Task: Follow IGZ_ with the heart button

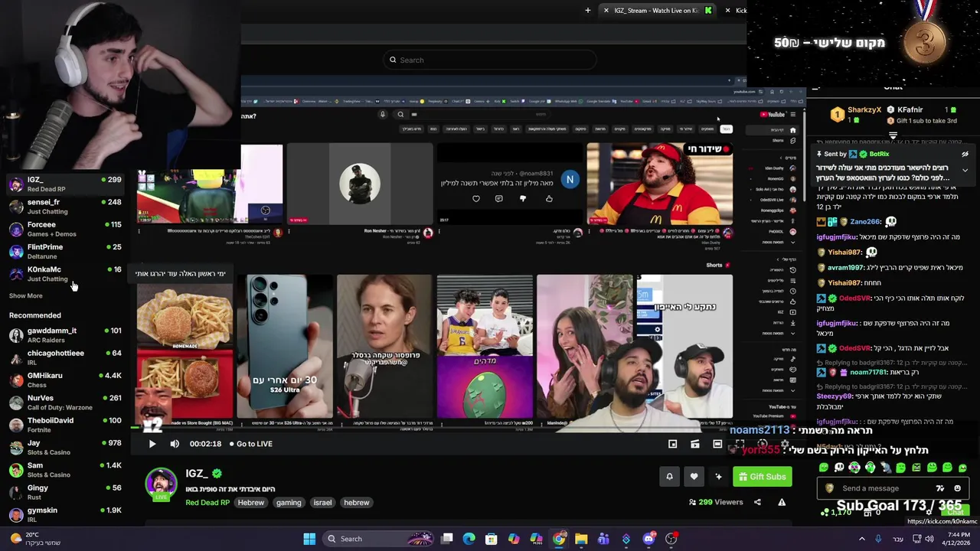Action: click(694, 477)
